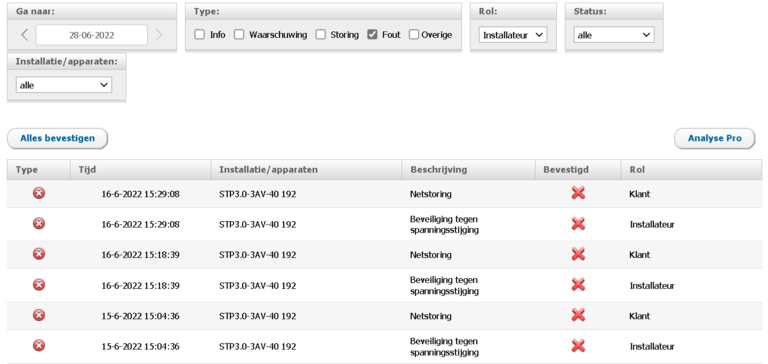Select time 16-6-2022 15:29:08 in Klant row
The image size is (768, 364).
pos(141,194)
